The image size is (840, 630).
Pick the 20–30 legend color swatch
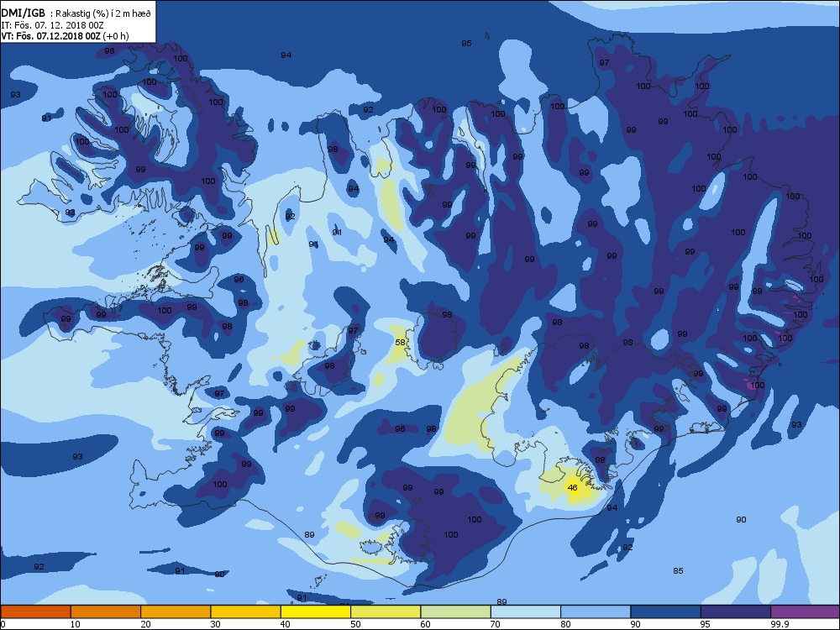(x=176, y=612)
